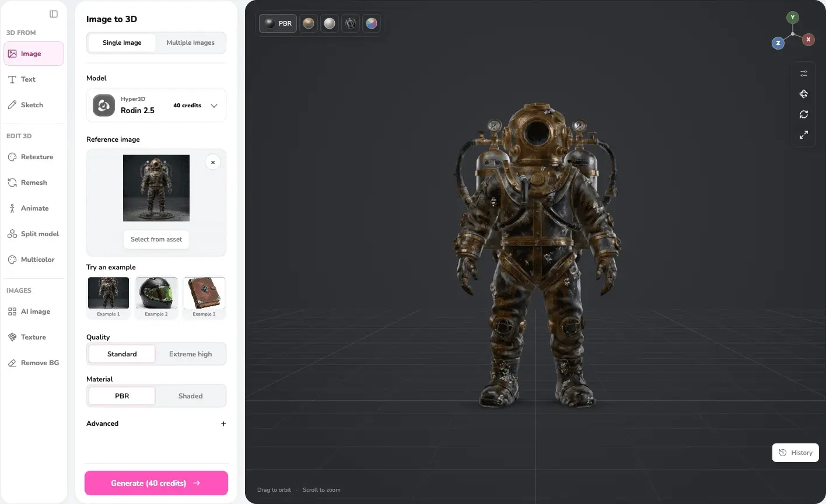
Task: Select Standard quality
Action: (x=122, y=354)
